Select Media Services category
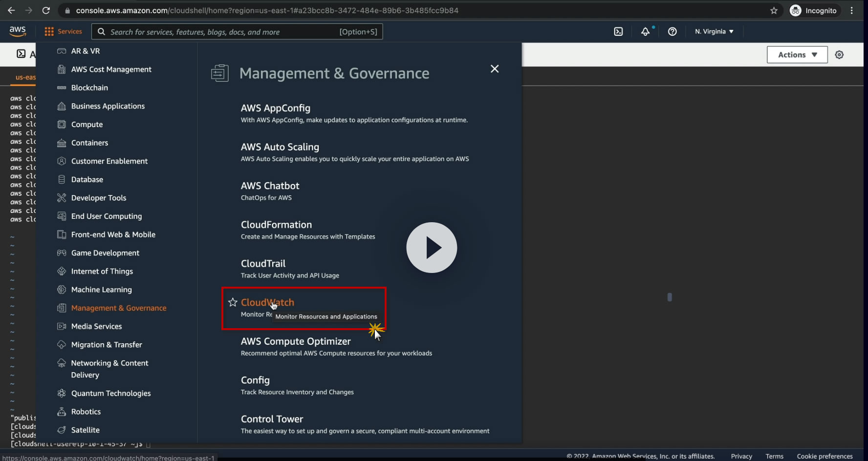This screenshot has width=868, height=461. pos(97,326)
